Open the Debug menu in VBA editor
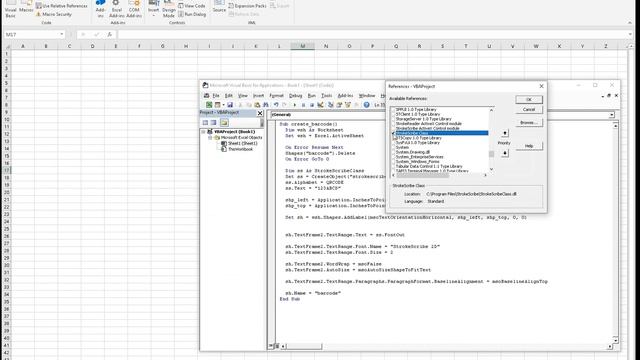This screenshot has height=360, width=640. pyautogui.click(x=296, y=96)
